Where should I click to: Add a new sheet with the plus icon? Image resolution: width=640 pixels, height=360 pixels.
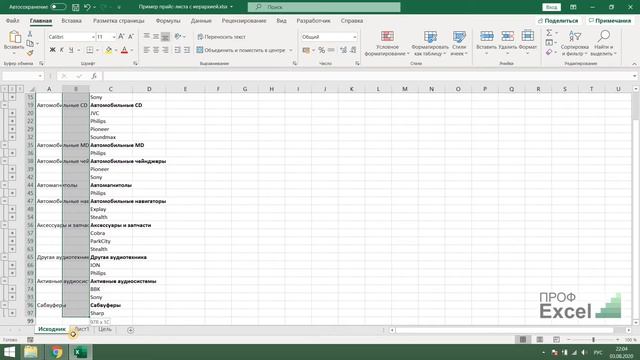click(x=131, y=330)
